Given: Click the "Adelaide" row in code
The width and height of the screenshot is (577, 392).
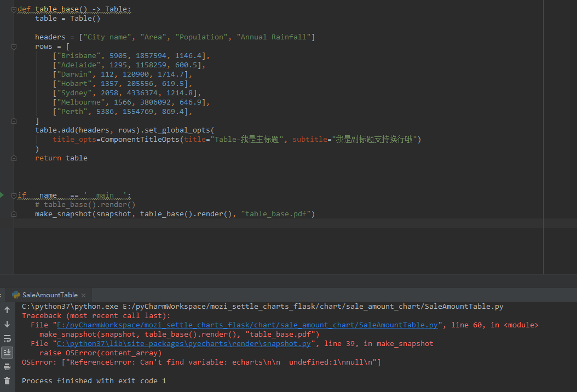Looking at the screenshot, I should tap(129, 65).
